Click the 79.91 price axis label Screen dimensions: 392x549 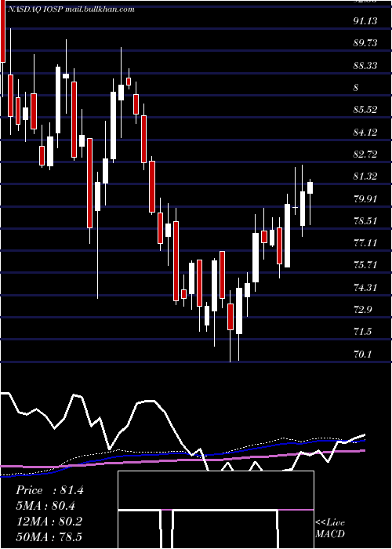coord(365,199)
